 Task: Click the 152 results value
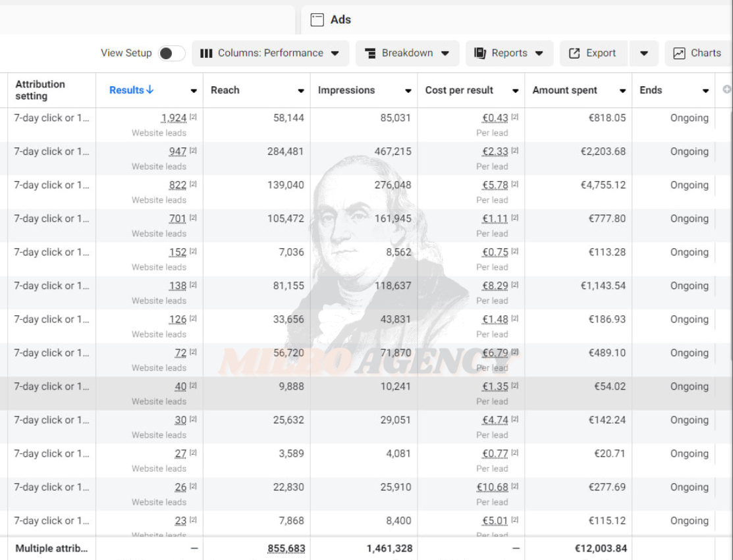pyautogui.click(x=178, y=252)
